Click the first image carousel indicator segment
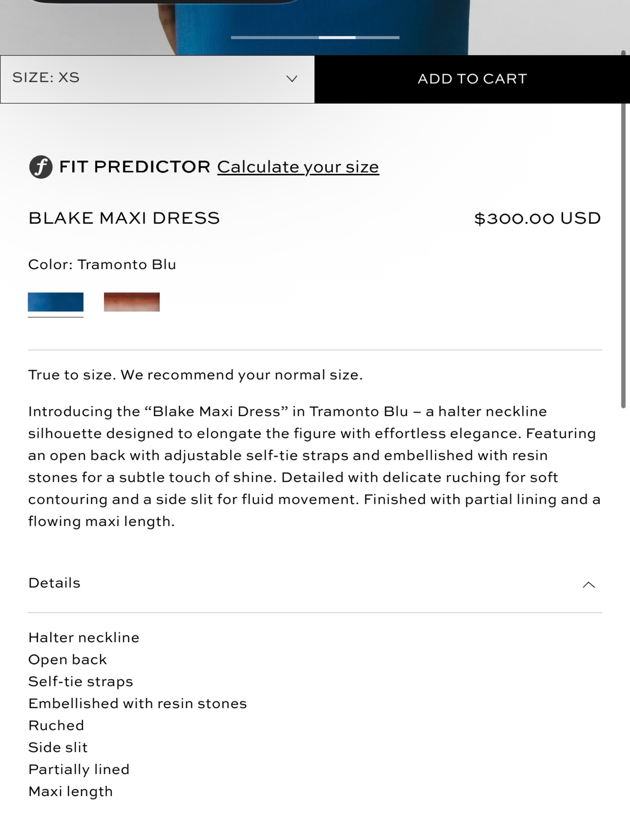The height and width of the screenshot is (840, 630). tap(275, 38)
